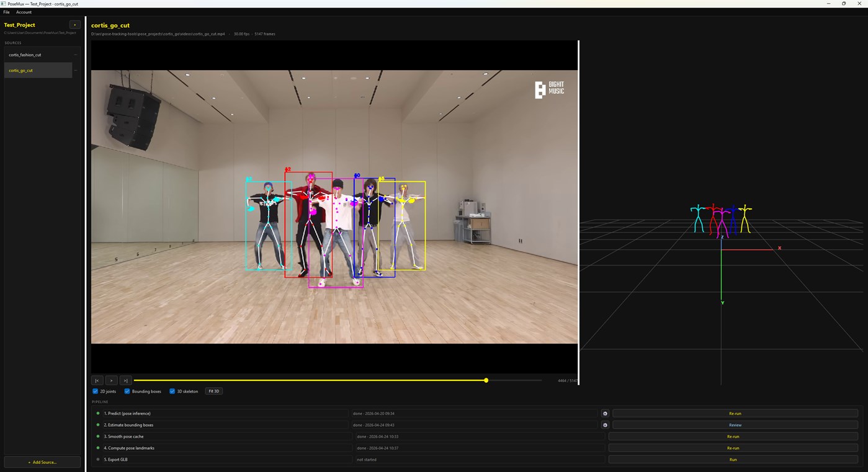Click the 'done - 2026-04-24 09:43' status
Image resolution: width=868 pixels, height=472 pixels.
point(374,425)
